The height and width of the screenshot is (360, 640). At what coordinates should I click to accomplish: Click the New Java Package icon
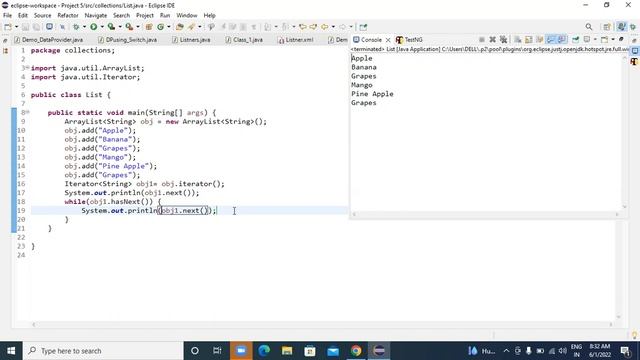click(x=149, y=27)
